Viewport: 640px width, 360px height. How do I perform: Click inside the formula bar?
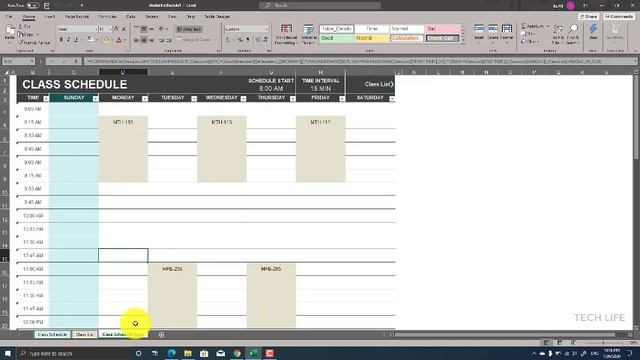click(360, 61)
